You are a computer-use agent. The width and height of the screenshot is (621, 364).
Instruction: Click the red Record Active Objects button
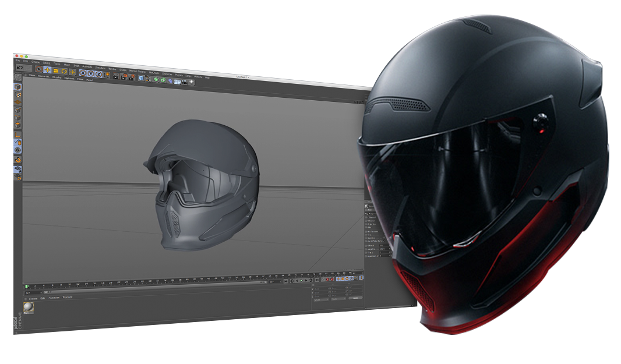[327, 279]
